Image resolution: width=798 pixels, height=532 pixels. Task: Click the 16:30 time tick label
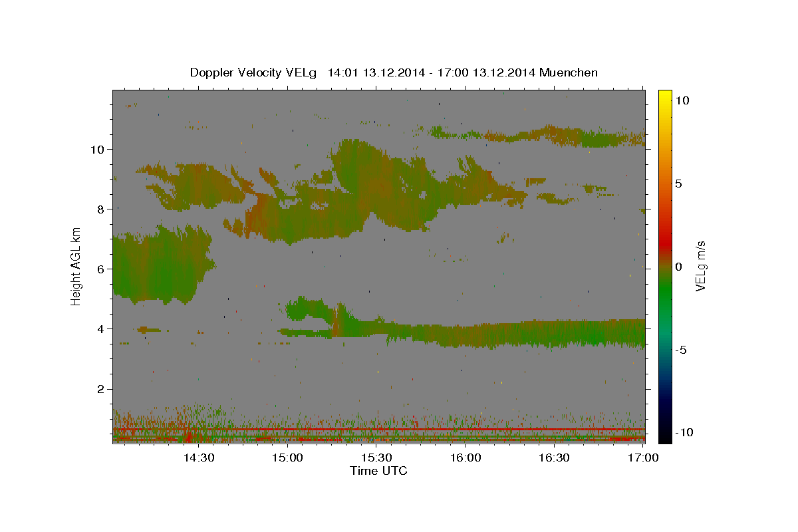[x=555, y=458]
